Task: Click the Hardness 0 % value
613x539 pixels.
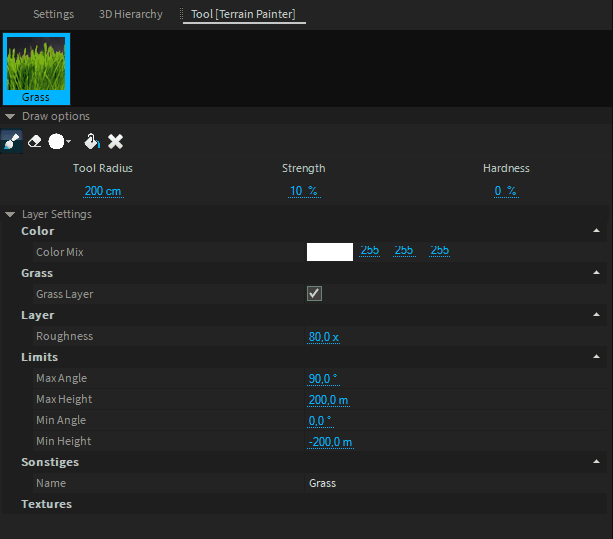Action: [505, 191]
